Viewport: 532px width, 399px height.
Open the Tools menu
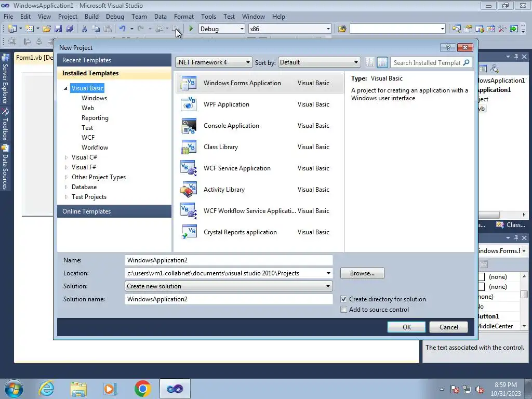point(208,16)
